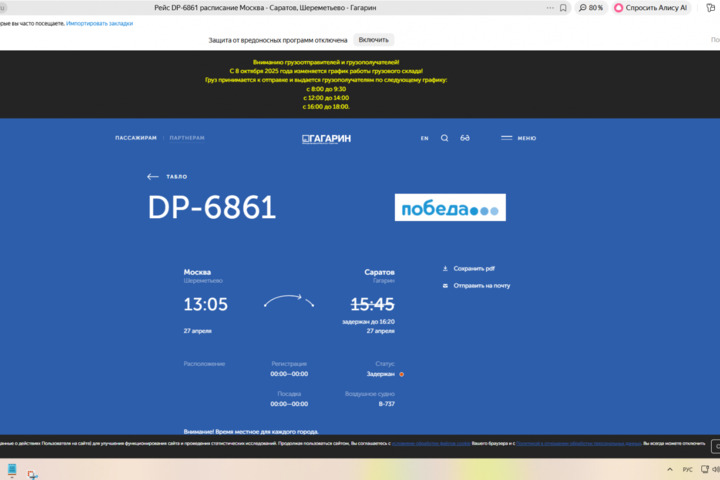720x480 pixels.
Task: Click the Гагарин airport logo
Action: (327, 138)
